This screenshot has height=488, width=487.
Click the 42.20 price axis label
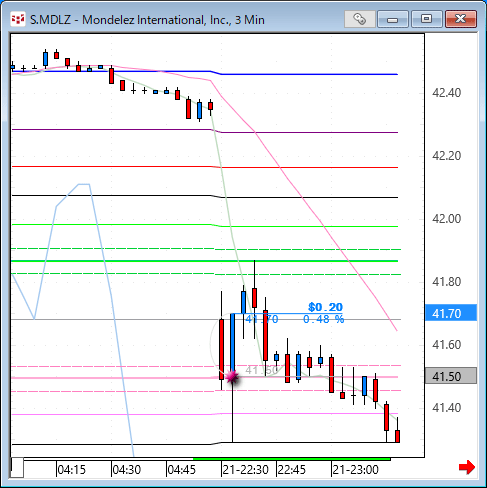(446, 156)
